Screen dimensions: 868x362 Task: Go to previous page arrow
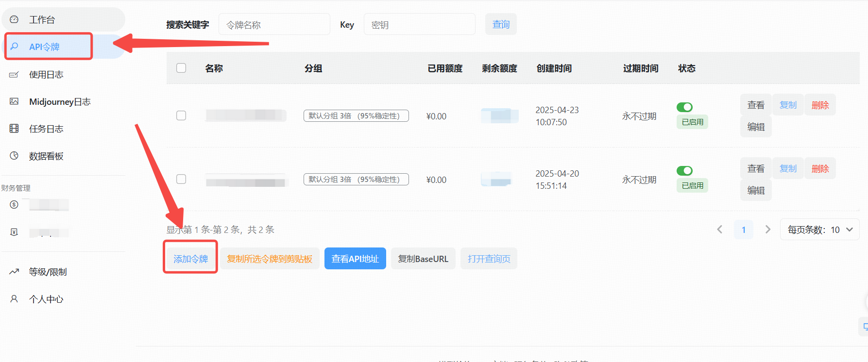point(720,230)
